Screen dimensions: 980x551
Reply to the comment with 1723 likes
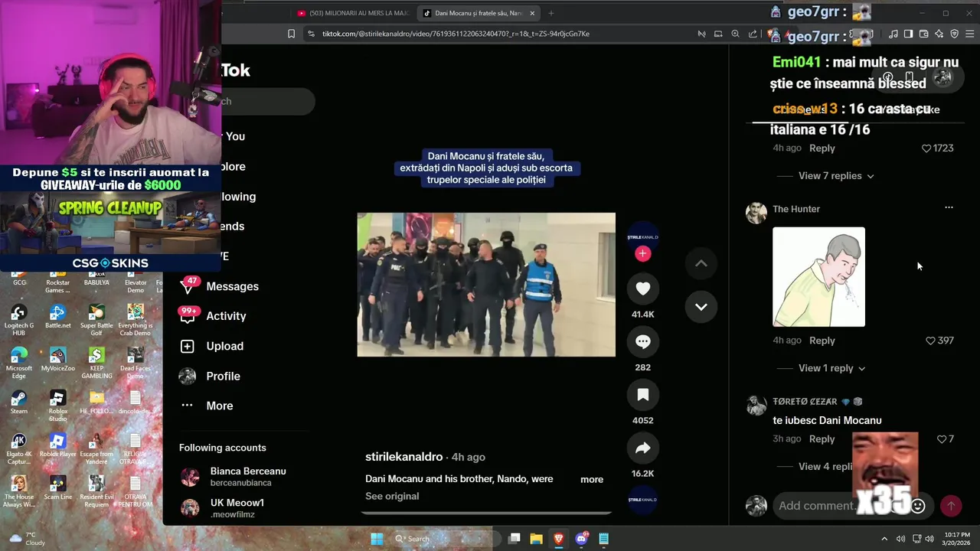tap(822, 148)
